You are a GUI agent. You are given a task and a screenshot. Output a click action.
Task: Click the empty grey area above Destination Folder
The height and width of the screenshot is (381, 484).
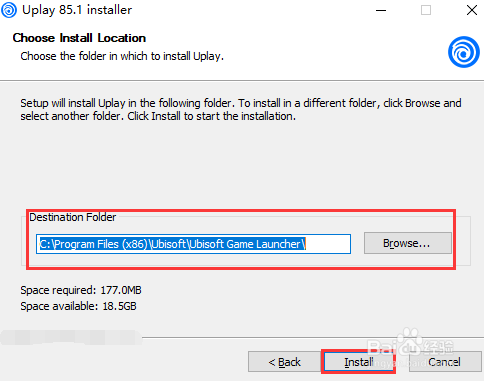[242, 165]
